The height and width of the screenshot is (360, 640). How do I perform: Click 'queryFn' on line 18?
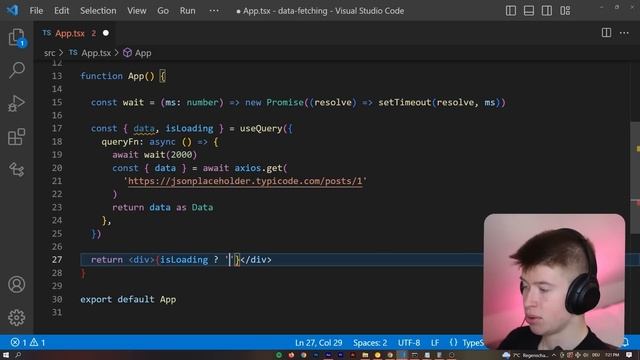(120, 142)
